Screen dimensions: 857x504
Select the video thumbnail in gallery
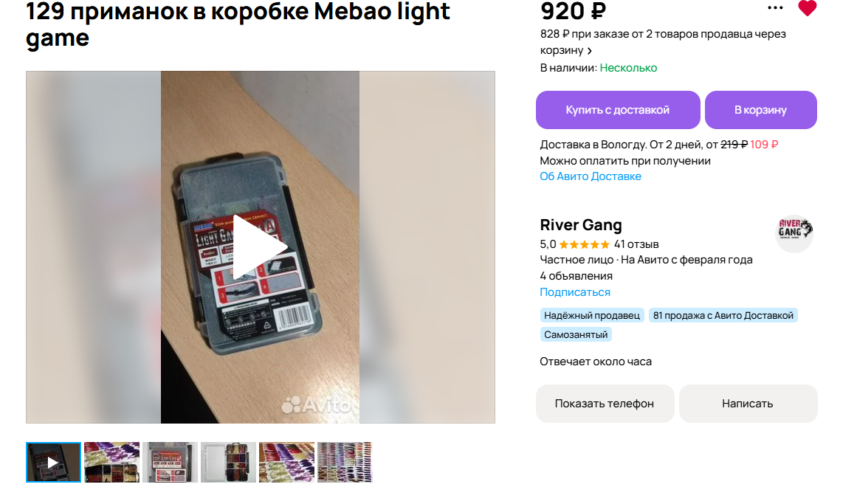point(54,463)
